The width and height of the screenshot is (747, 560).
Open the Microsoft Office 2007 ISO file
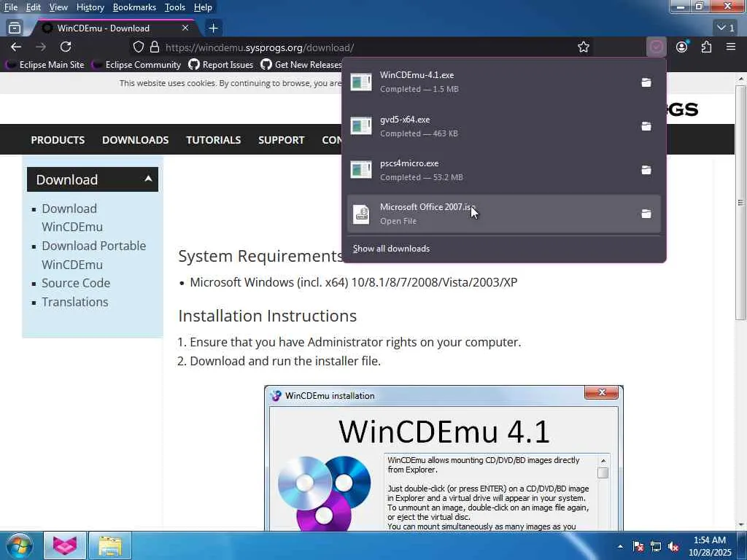pyautogui.click(x=489, y=214)
